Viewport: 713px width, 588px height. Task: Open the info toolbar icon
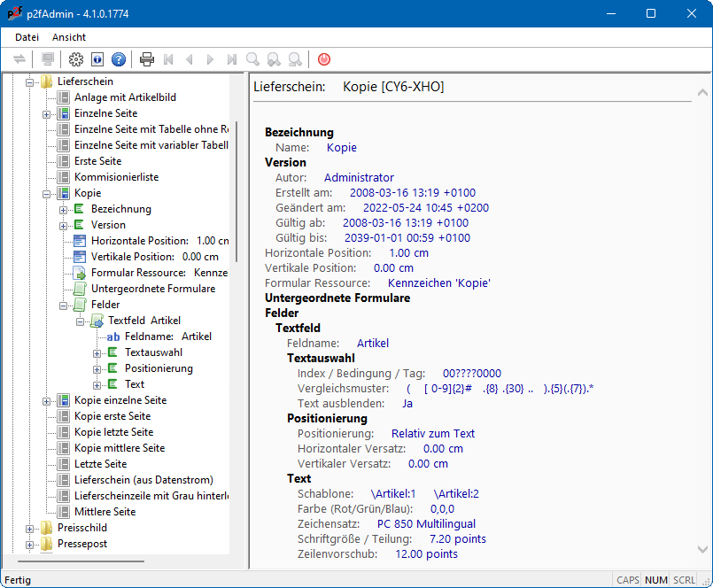click(97, 59)
